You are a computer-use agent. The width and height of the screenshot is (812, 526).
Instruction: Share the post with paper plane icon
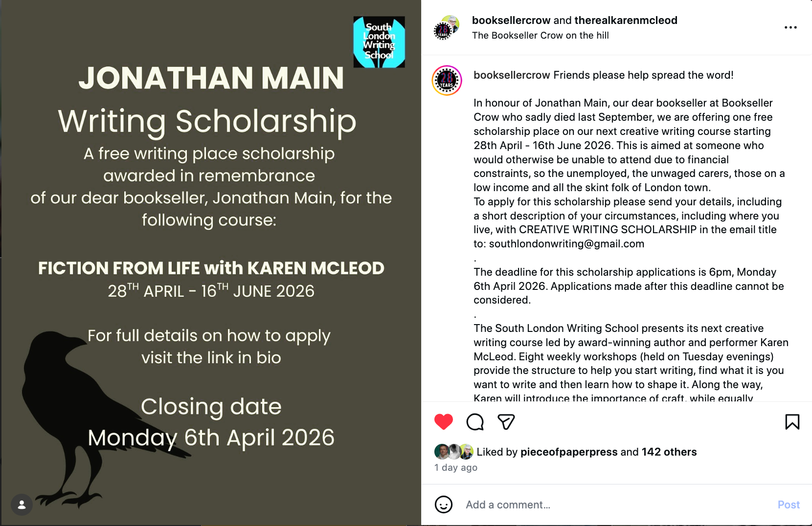click(506, 421)
